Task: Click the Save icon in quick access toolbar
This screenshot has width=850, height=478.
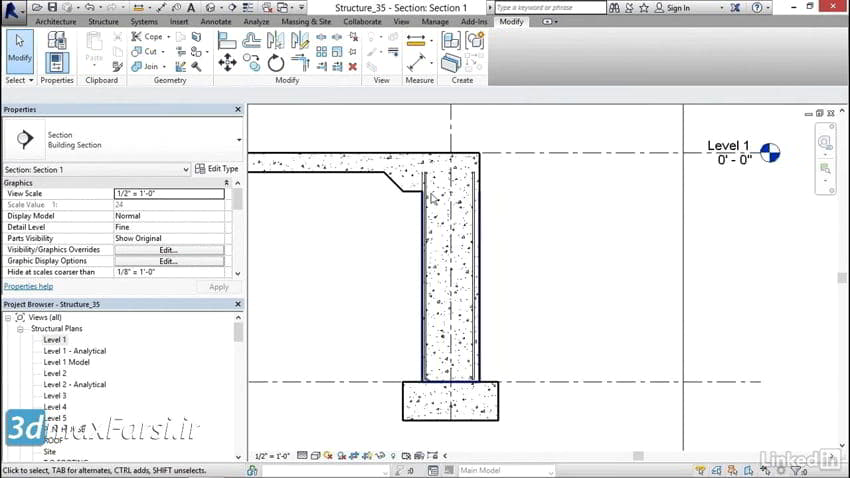Action: 54,8
